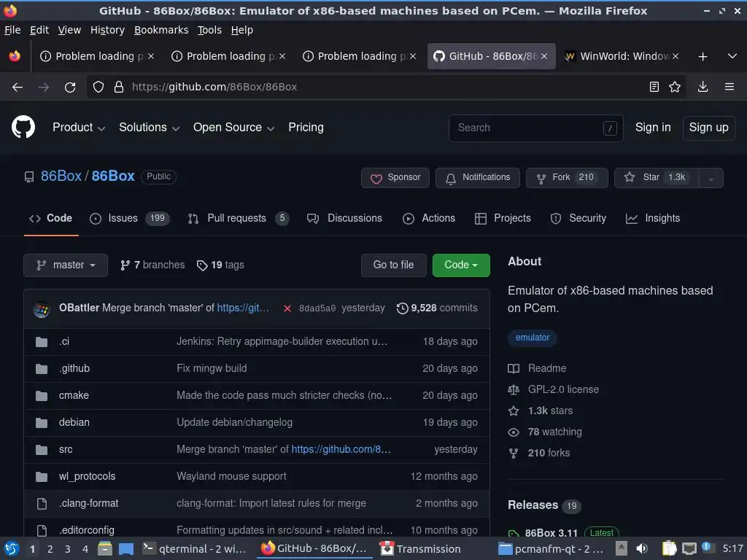747x560 pixels.
Task: Show desktop with the blue taskbar icon
Action: click(125, 548)
